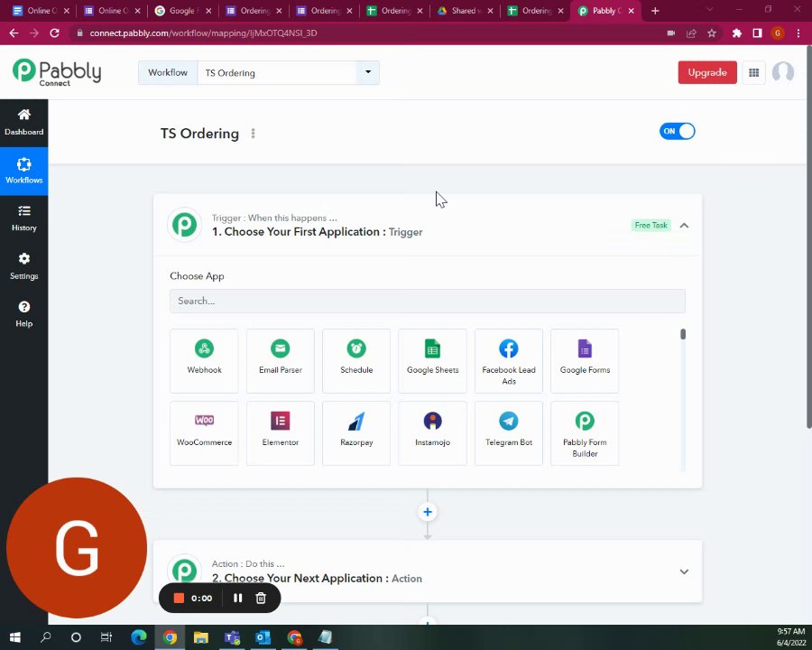Stop the screen recording
This screenshot has width=812, height=650.
pos(179,599)
